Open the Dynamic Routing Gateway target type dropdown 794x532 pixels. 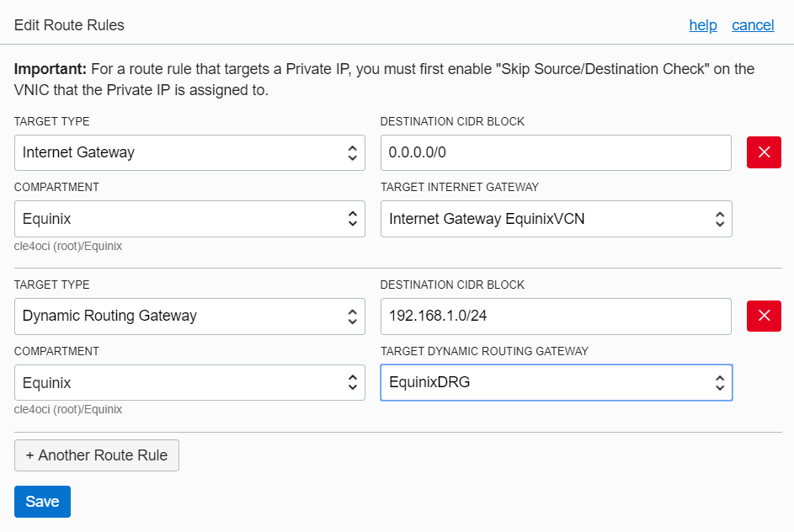[x=189, y=317]
